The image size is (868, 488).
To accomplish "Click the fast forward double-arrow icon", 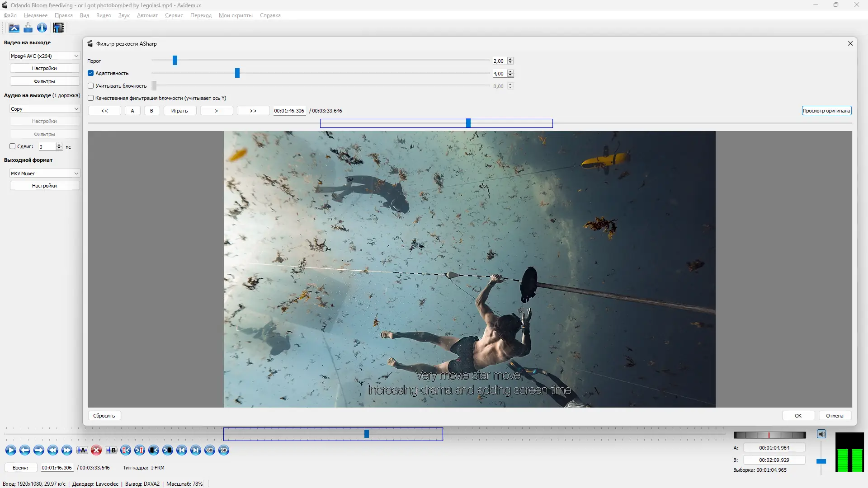I will [x=67, y=450].
